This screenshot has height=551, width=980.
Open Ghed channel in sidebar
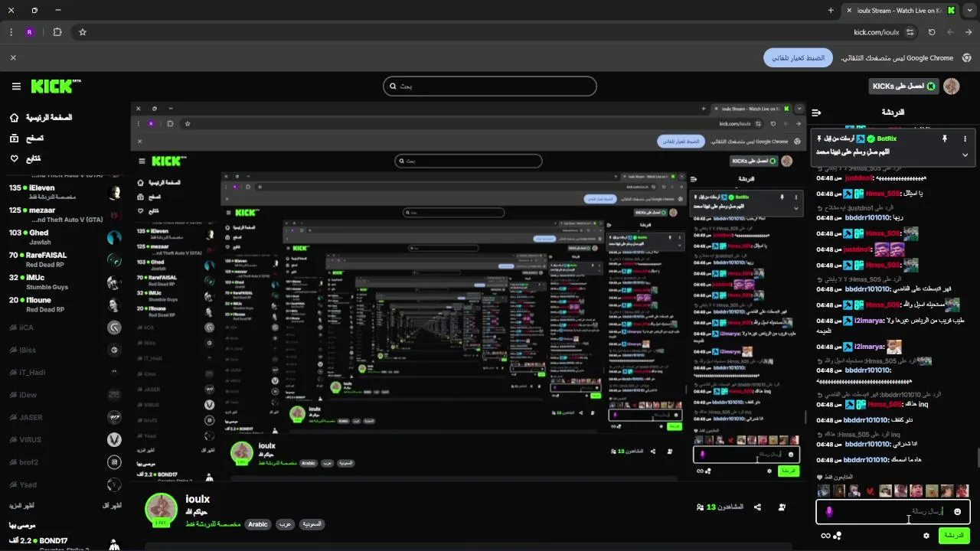click(64, 237)
